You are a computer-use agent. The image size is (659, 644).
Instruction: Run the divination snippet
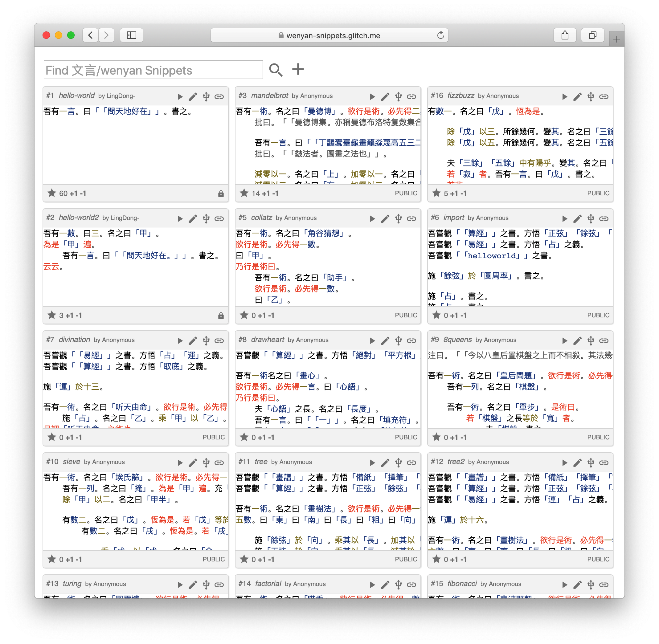tap(180, 341)
